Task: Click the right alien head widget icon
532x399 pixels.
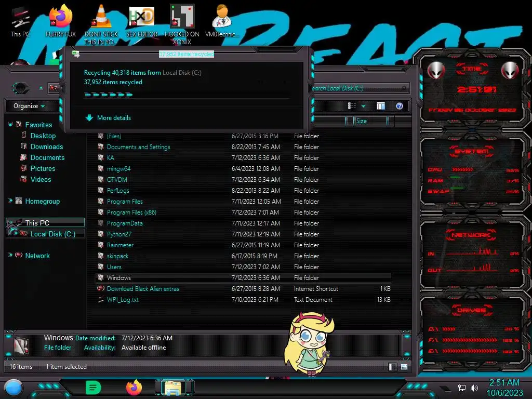Action: (x=510, y=70)
